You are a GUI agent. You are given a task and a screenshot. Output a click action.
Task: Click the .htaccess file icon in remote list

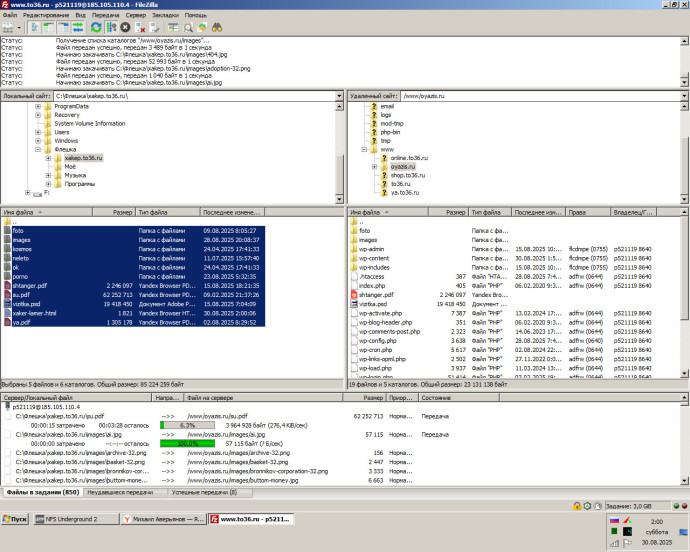354,276
